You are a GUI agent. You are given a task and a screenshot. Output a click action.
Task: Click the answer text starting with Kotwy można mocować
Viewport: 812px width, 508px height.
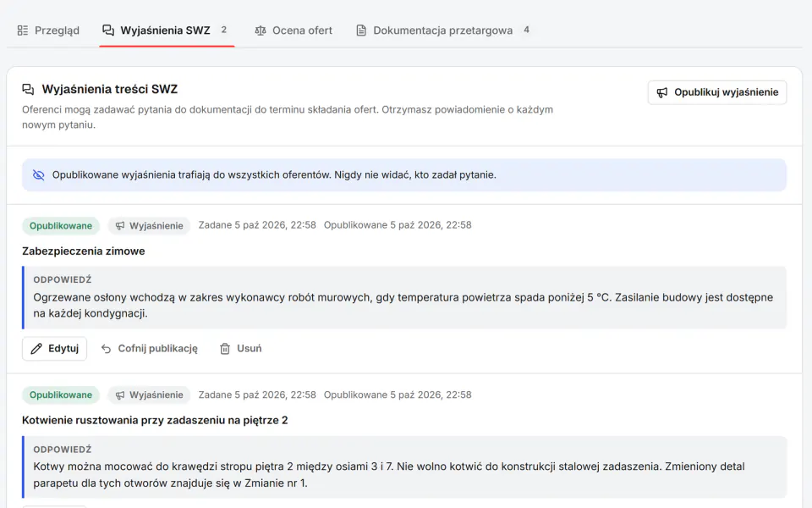[389, 475]
